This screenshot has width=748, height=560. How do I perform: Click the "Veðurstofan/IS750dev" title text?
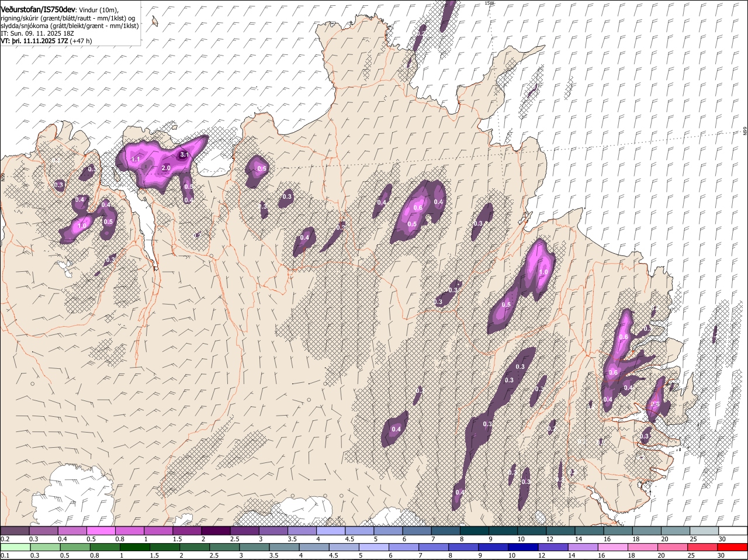pyautogui.click(x=38, y=9)
